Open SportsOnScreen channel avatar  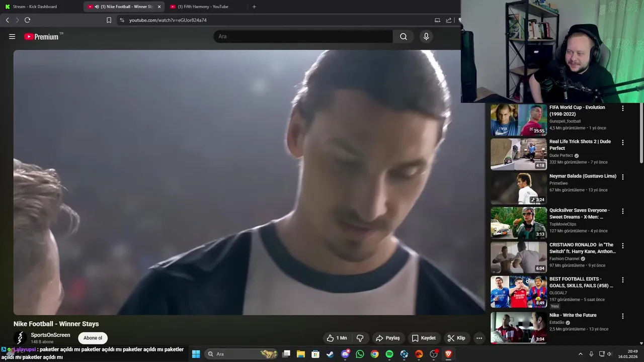tap(20, 338)
